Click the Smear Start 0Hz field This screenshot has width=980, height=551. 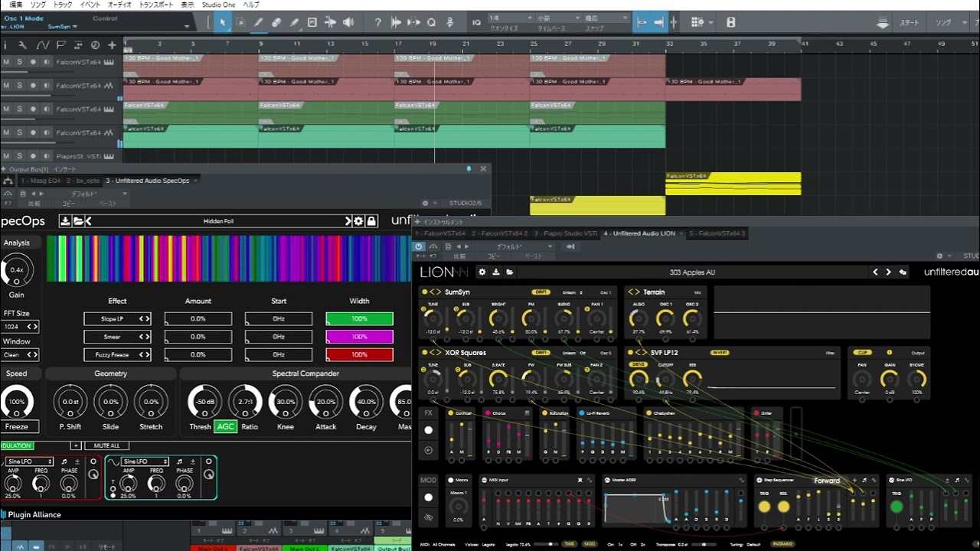[x=279, y=337]
